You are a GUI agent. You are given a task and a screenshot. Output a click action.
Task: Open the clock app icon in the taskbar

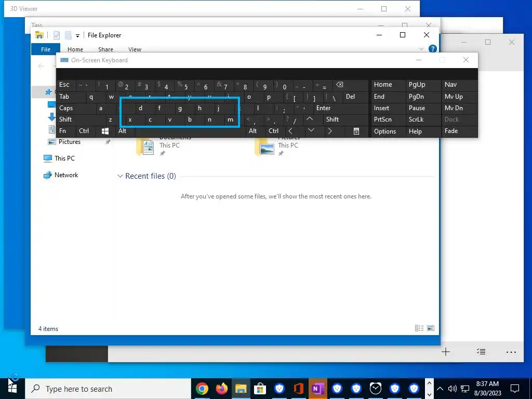tap(375, 389)
